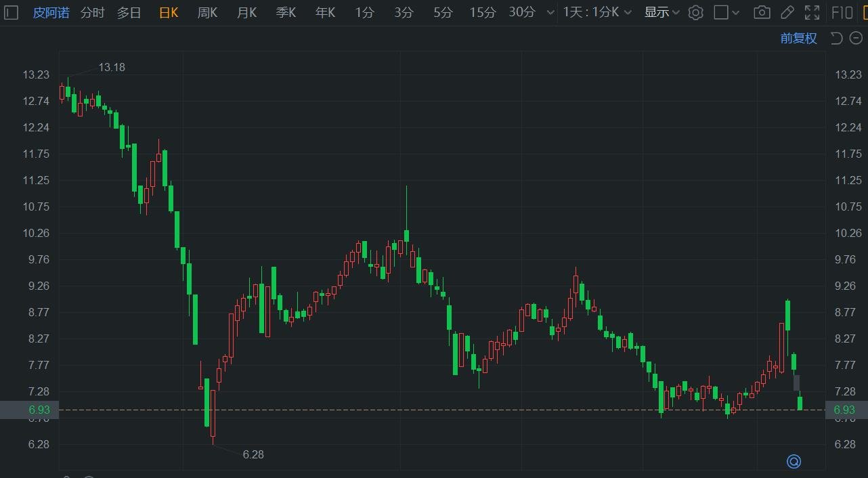The height and width of the screenshot is (478, 868).
Task: Select the 月K monthly chart tab
Action: click(246, 12)
